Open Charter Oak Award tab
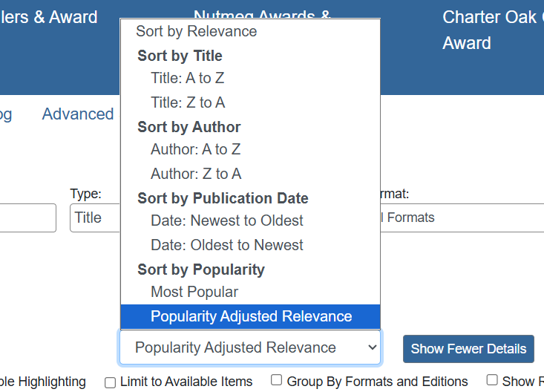The image size is (544, 392). (490, 30)
